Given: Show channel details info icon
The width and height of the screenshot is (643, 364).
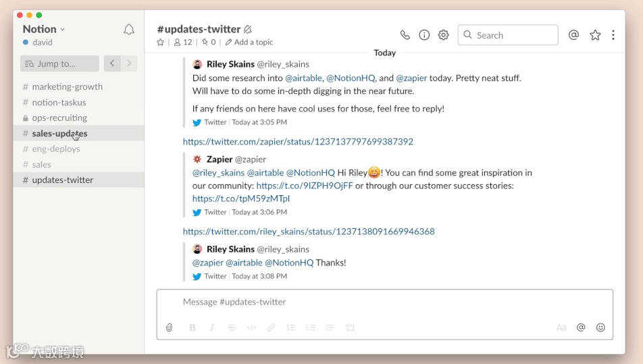Looking at the screenshot, I should [x=424, y=35].
